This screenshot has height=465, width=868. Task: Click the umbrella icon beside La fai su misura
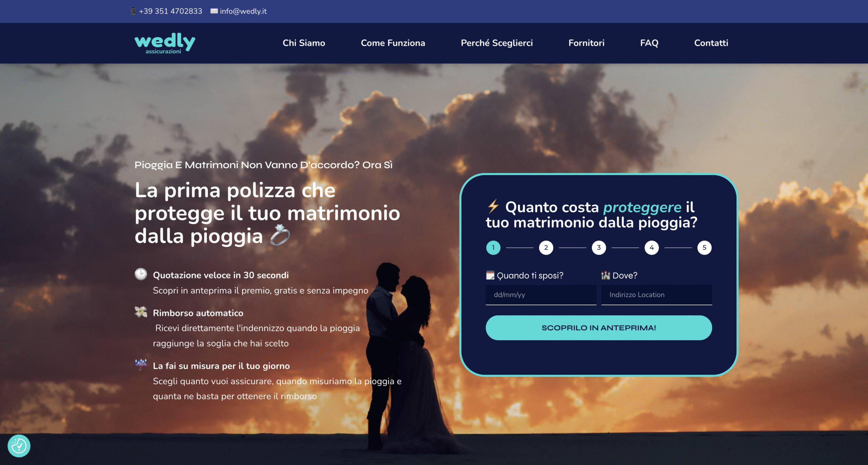pos(141,365)
